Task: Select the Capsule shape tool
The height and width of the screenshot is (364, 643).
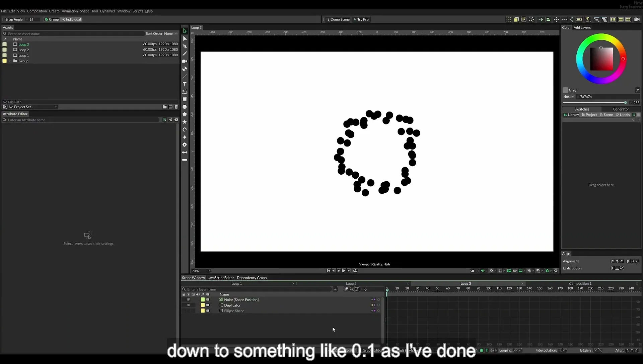Action: [x=185, y=160]
